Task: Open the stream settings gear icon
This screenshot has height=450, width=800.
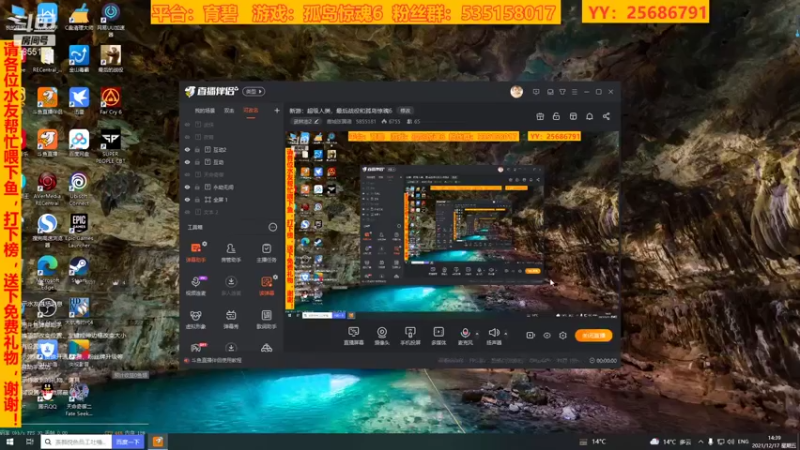Action: click(x=563, y=335)
